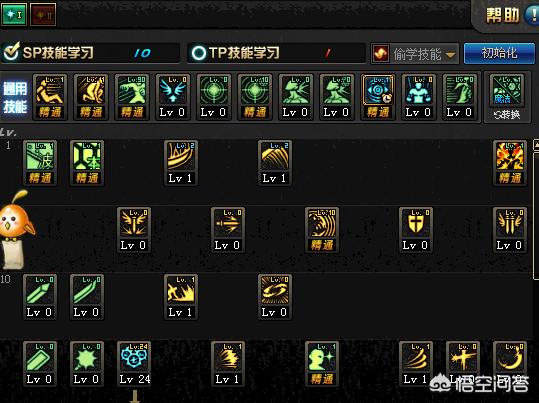Click the skill list vertical scrollbar
The width and height of the screenshot is (539, 403).
536,210
